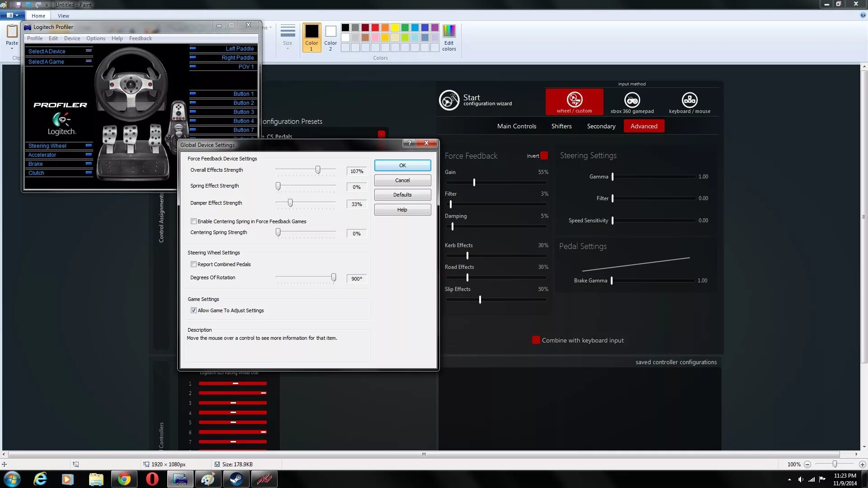Expand the Select A Game dropdown

(89, 61)
